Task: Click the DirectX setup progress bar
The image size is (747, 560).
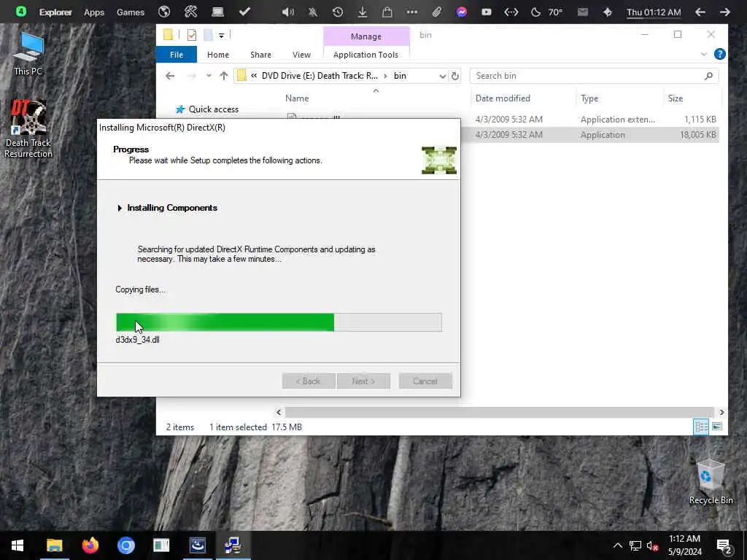Action: 279,322
